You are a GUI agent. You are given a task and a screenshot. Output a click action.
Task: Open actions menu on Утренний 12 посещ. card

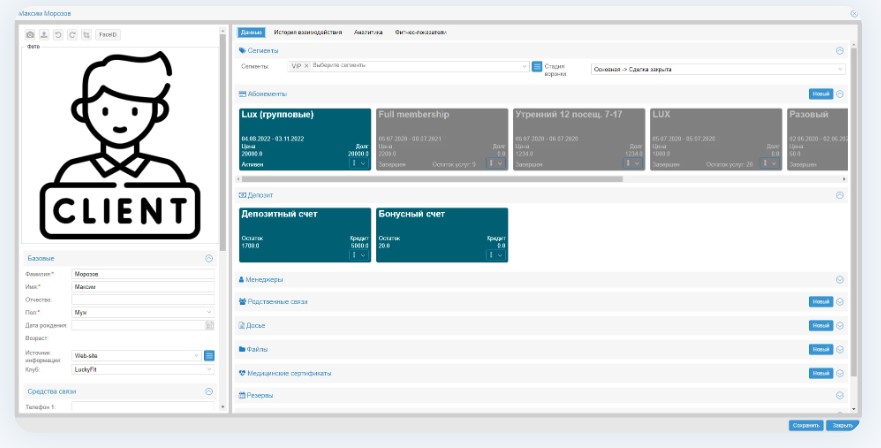tap(633, 163)
